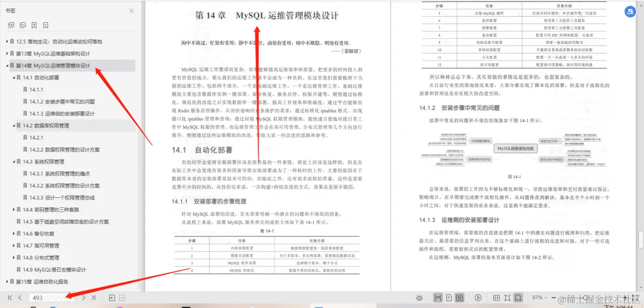
Task: Fit the whole page in window
Action: (x=507, y=298)
